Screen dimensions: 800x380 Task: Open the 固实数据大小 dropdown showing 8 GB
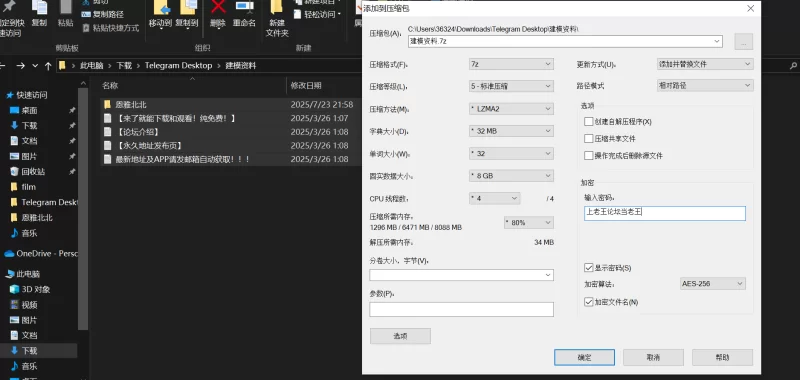point(511,175)
